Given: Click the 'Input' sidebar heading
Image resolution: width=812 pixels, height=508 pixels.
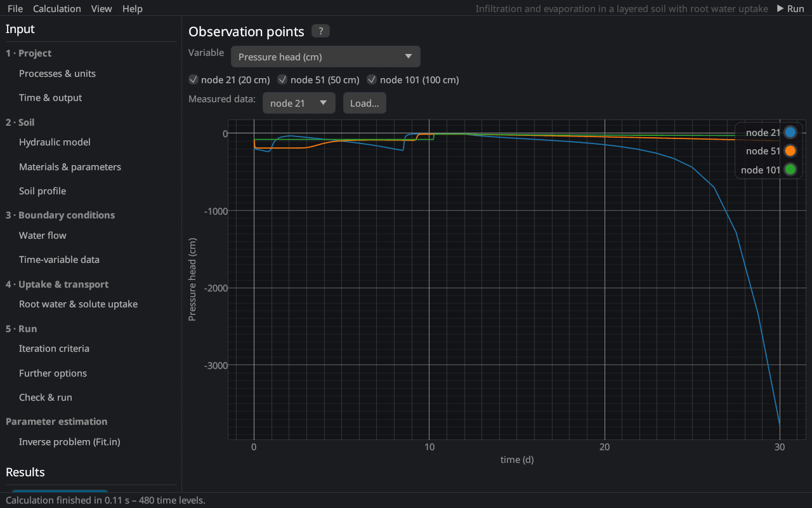Looking at the screenshot, I should (x=20, y=29).
